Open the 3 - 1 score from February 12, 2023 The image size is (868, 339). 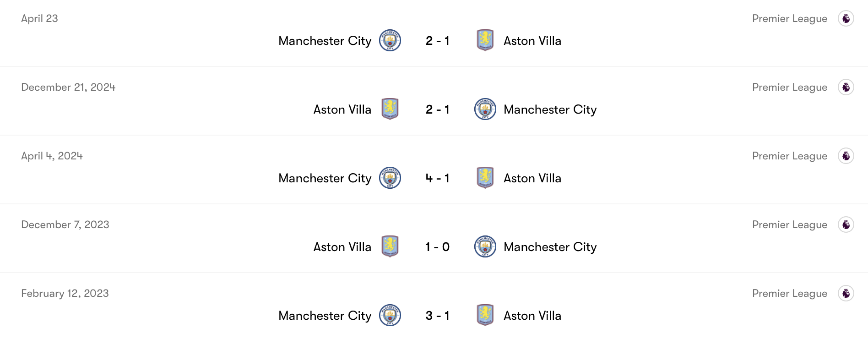[437, 316]
